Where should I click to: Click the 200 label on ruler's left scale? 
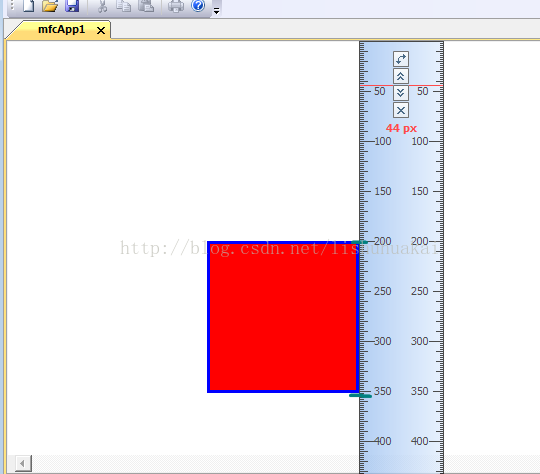tap(383, 241)
